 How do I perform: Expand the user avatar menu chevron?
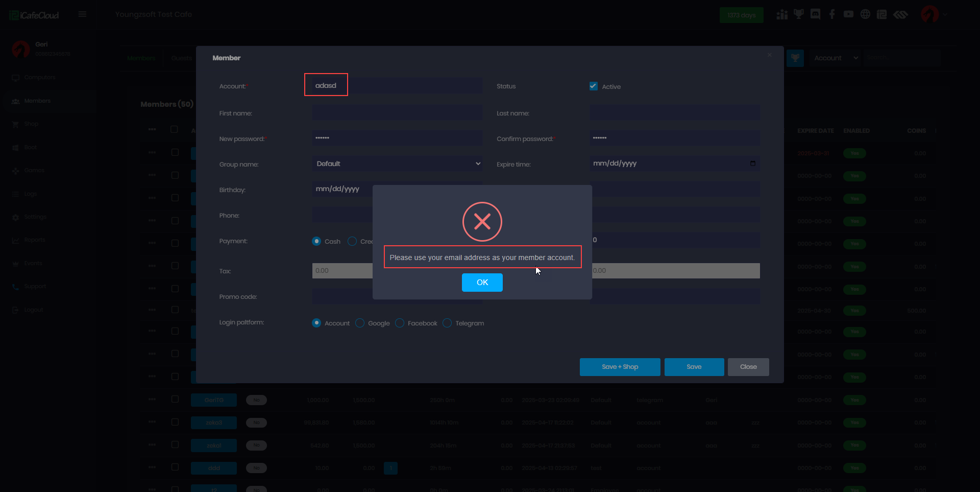(945, 15)
